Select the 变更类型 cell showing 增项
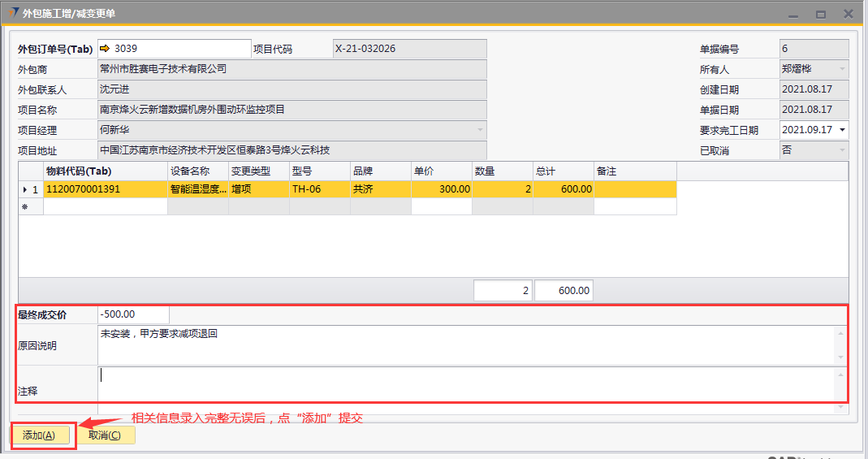The height and width of the screenshot is (459, 868). click(x=258, y=189)
